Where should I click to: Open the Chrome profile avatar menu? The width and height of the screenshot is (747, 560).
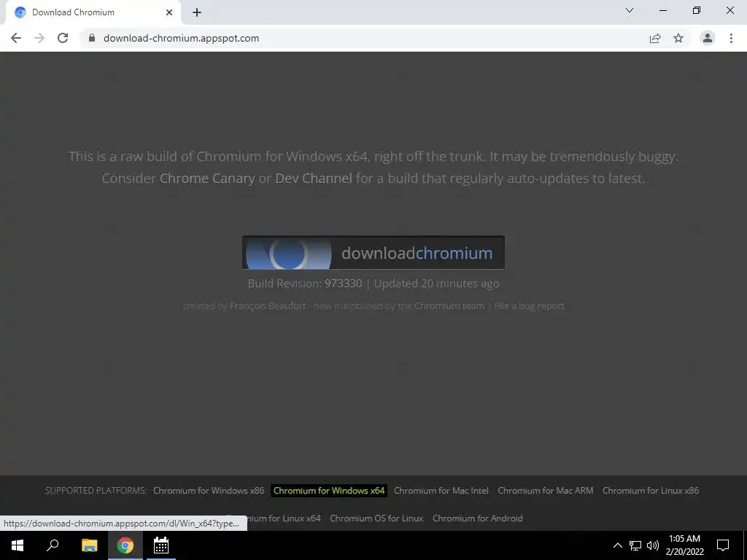708,38
